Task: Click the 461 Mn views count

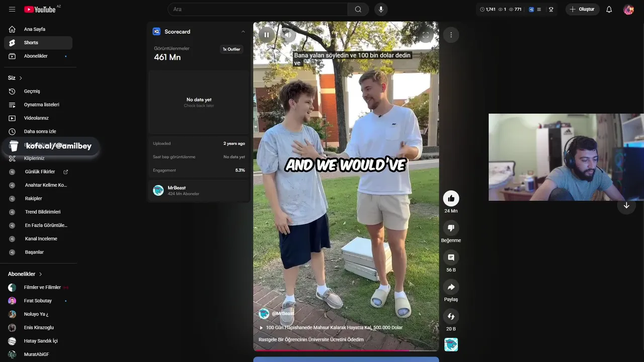Action: click(167, 57)
